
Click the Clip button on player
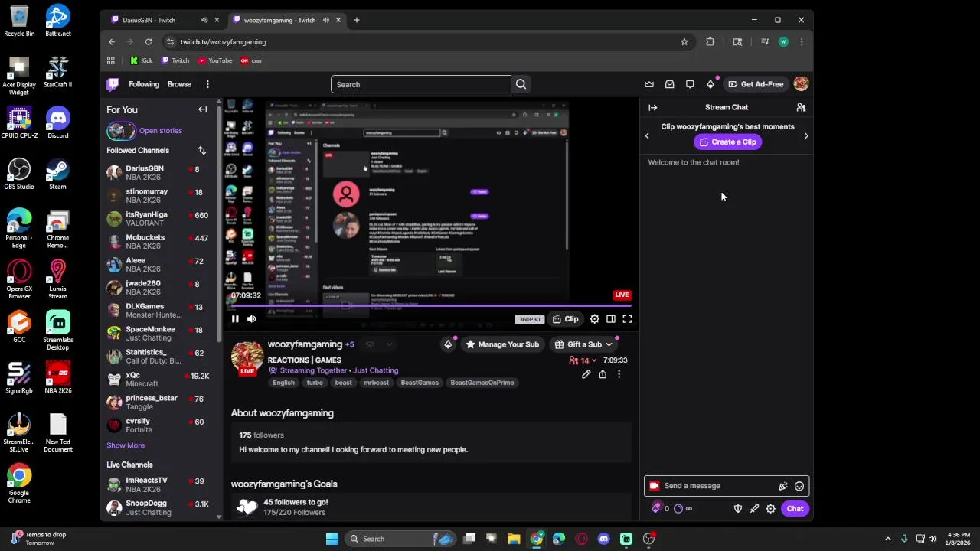(x=566, y=319)
